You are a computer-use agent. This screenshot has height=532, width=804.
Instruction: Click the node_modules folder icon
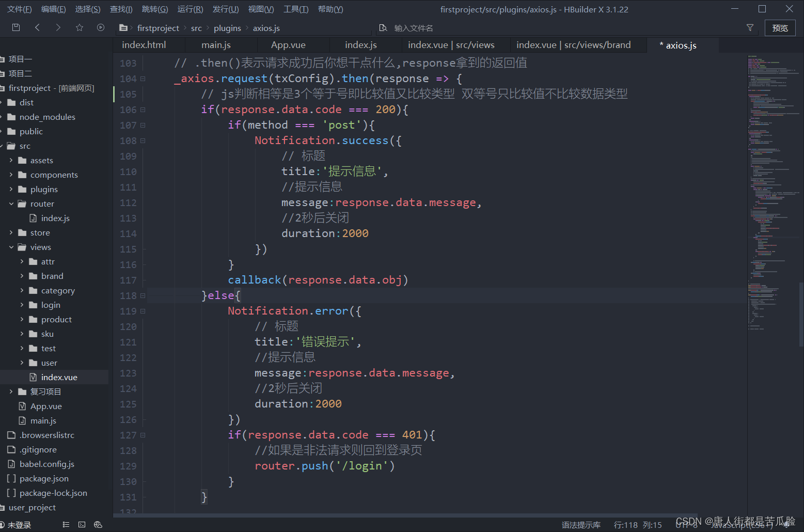tap(11, 117)
